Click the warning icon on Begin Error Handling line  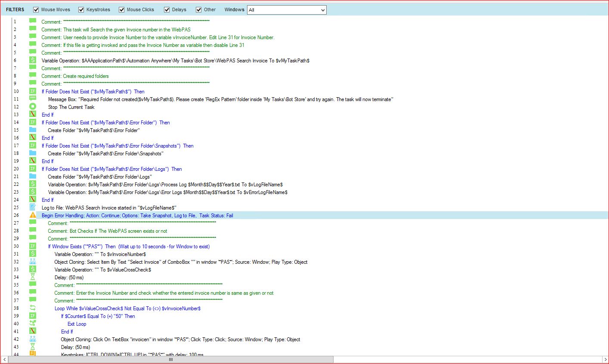(x=33, y=215)
